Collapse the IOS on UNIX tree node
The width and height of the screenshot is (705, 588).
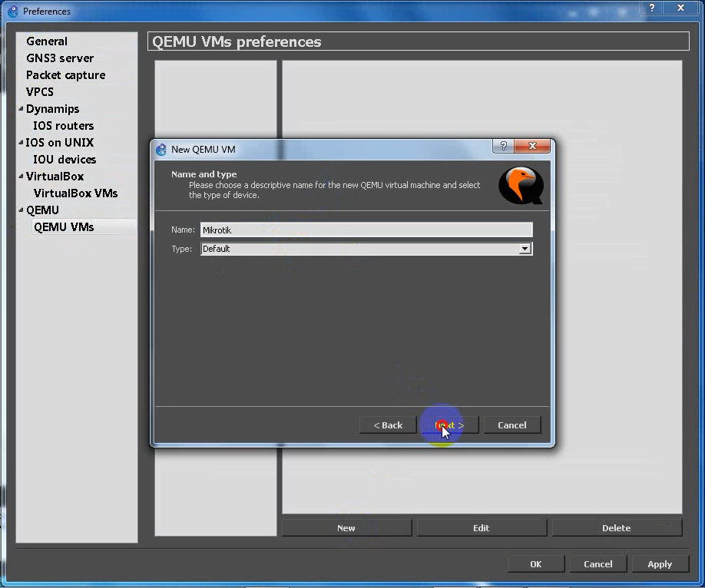(x=21, y=142)
